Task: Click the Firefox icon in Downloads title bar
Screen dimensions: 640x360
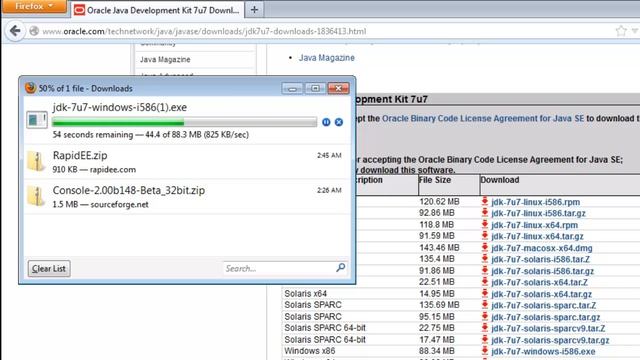Action: (x=30, y=88)
